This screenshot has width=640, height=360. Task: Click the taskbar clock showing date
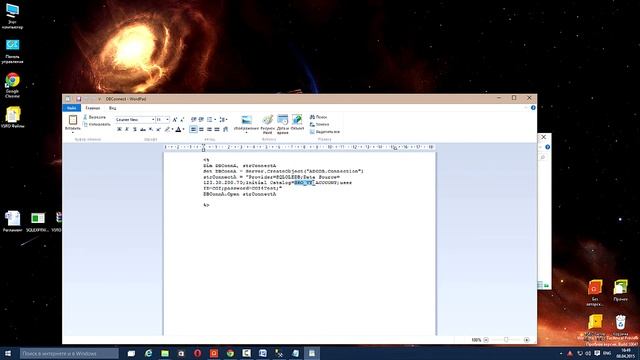tap(626, 353)
